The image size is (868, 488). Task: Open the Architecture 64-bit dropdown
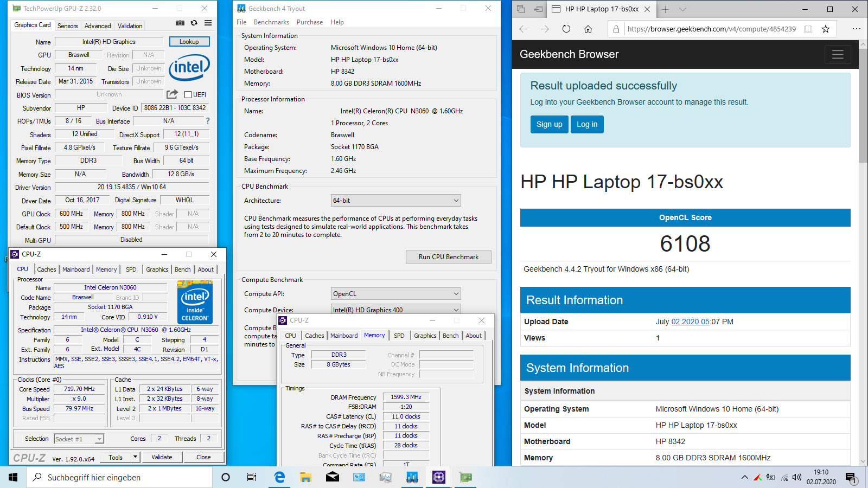[x=396, y=201]
